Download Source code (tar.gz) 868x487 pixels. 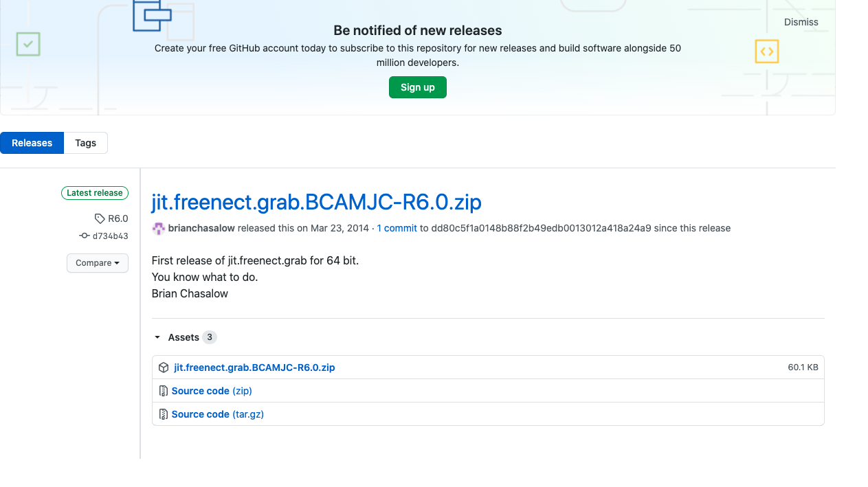point(218,414)
